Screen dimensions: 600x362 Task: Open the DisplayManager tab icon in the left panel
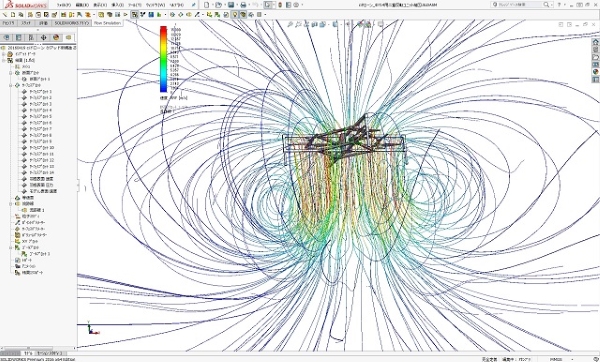point(56,38)
